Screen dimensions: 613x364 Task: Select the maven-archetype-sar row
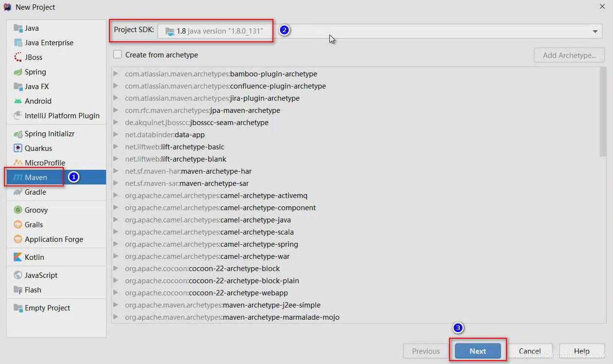pos(356,183)
